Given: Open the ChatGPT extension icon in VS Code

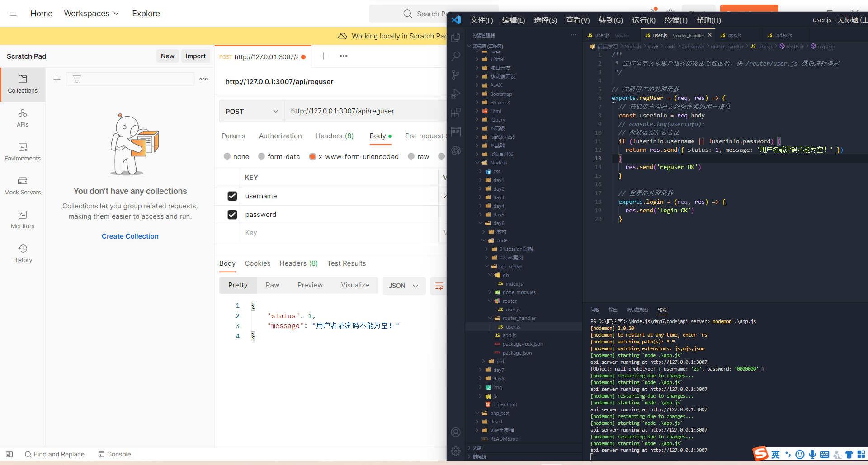Looking at the screenshot, I should (456, 151).
